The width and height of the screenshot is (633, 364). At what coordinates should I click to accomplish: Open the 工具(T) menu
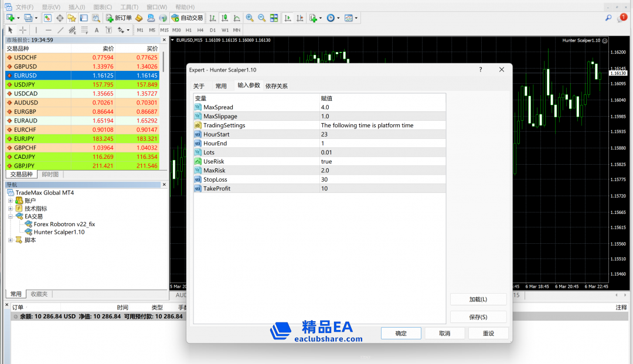coord(129,7)
